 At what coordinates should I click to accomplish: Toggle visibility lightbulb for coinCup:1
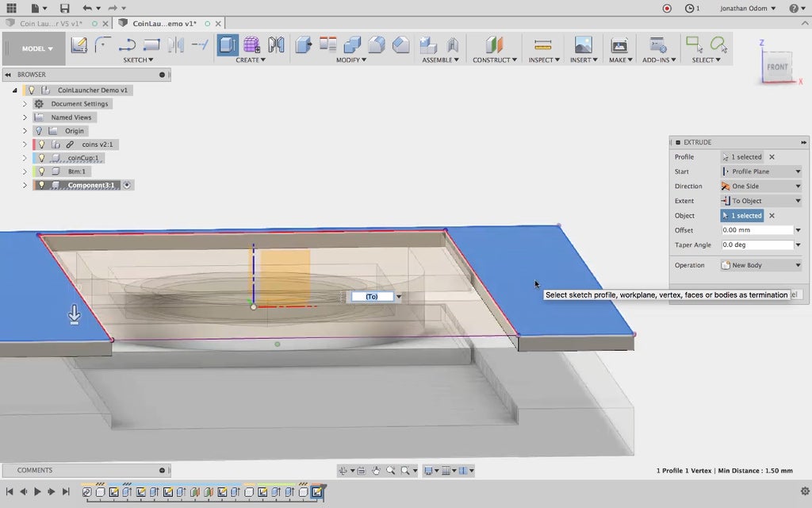(x=41, y=158)
